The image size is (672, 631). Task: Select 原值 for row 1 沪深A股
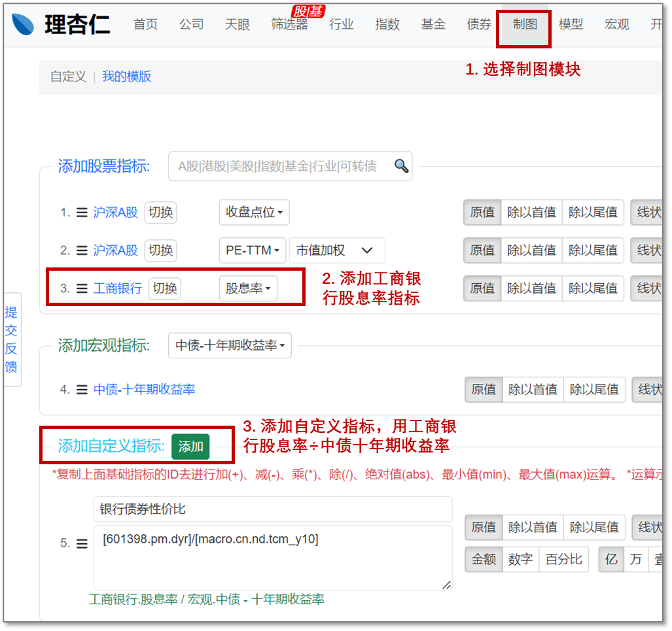(482, 213)
